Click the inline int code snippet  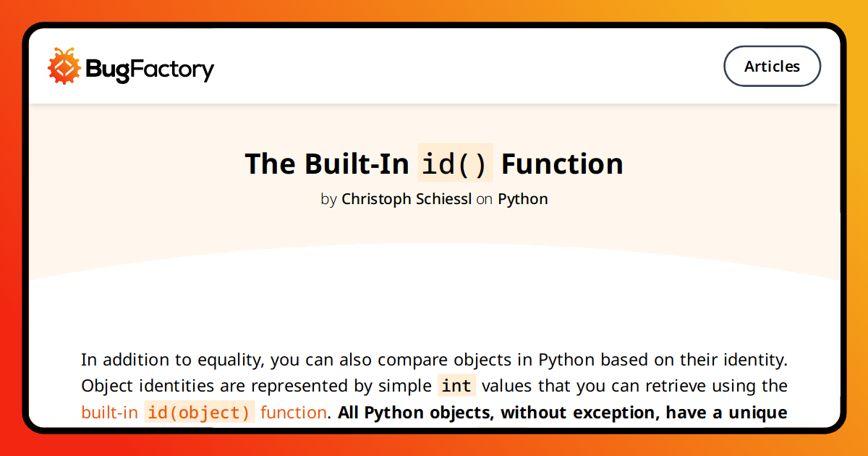tap(456, 386)
